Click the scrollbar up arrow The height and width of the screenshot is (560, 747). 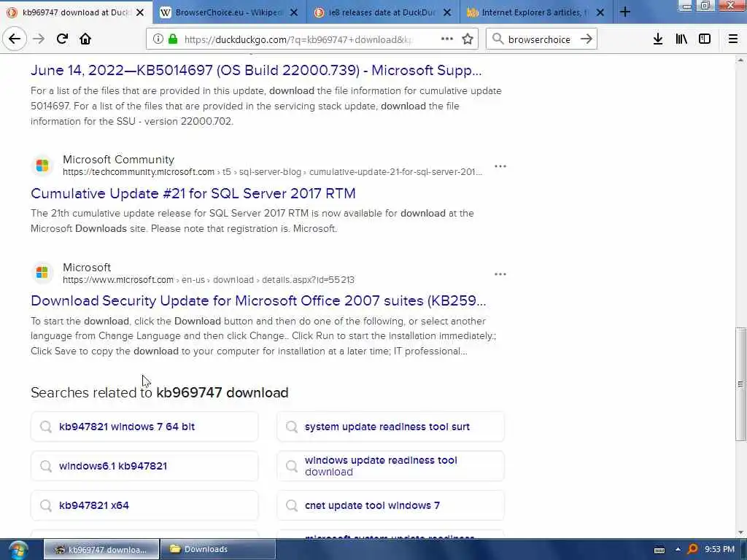[x=740, y=61]
